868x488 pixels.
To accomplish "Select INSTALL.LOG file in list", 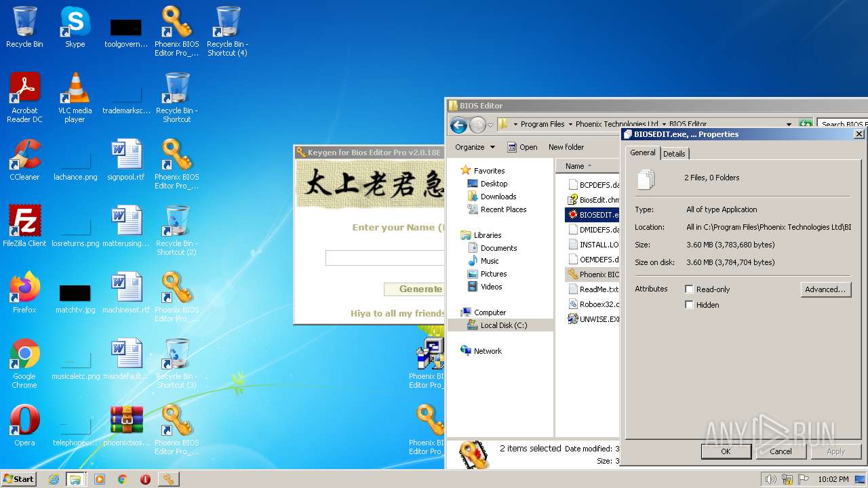I will tap(593, 245).
